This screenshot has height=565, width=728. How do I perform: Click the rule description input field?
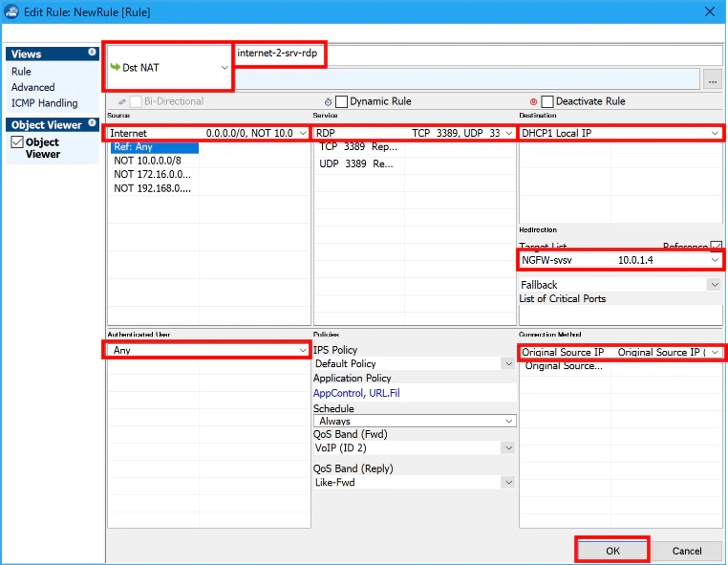tap(467, 78)
